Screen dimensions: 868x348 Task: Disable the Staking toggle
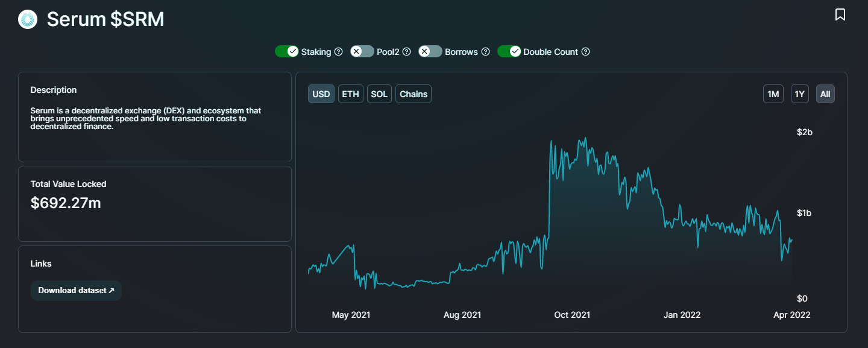tap(286, 51)
